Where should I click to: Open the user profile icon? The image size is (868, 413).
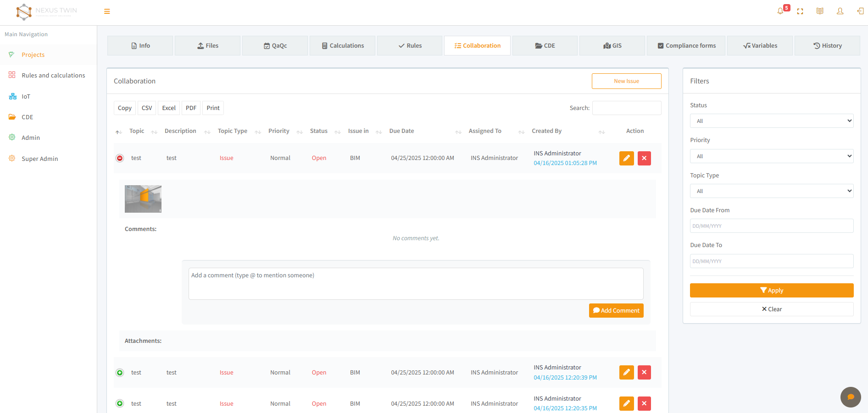(x=840, y=11)
